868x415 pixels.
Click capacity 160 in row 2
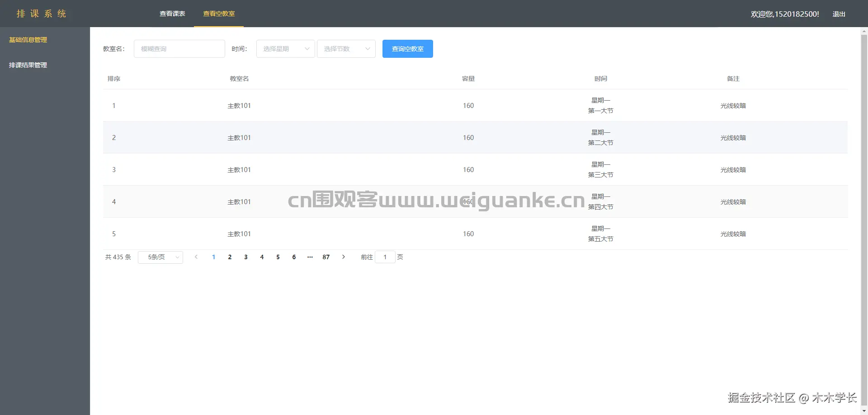pyautogui.click(x=468, y=138)
